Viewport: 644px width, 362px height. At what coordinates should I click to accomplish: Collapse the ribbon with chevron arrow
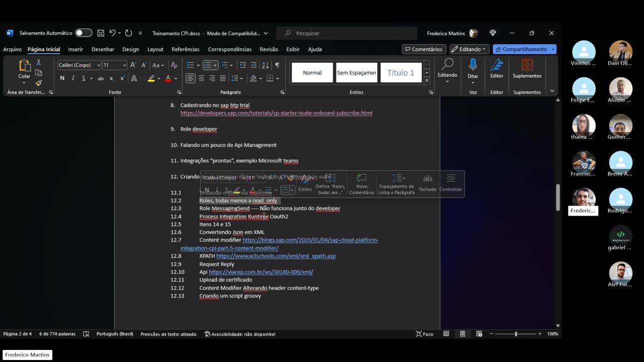(x=552, y=91)
